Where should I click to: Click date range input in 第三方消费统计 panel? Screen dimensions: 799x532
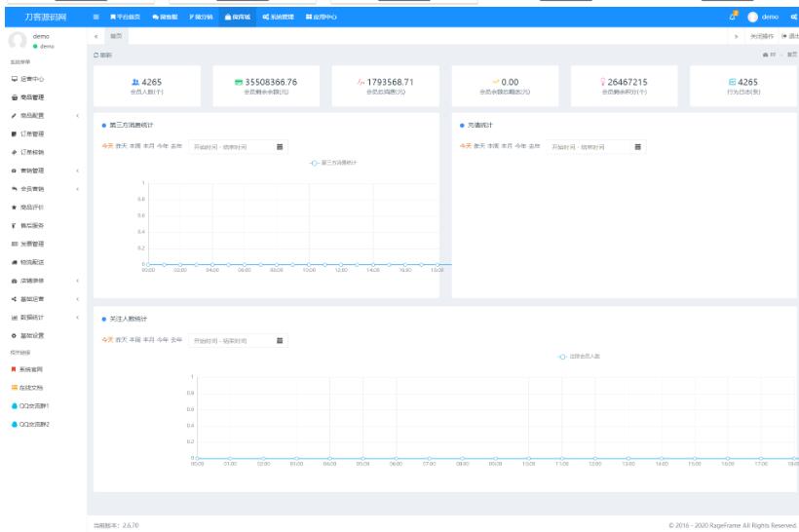tap(231, 147)
